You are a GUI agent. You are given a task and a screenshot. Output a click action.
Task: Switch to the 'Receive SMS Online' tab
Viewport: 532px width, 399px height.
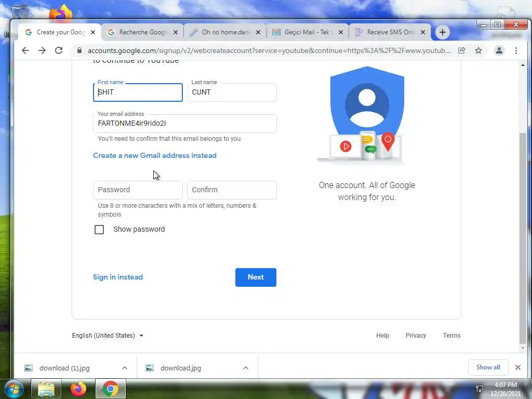pyautogui.click(x=390, y=32)
